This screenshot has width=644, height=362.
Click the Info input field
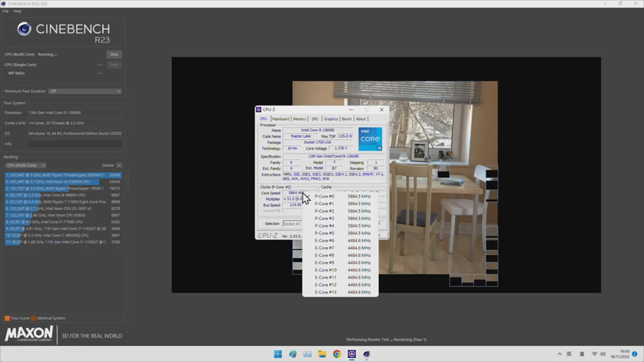click(x=75, y=144)
